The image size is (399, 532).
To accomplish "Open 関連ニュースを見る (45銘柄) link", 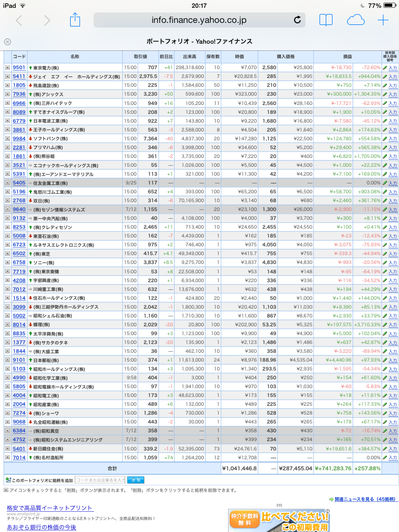I will [x=365, y=499].
